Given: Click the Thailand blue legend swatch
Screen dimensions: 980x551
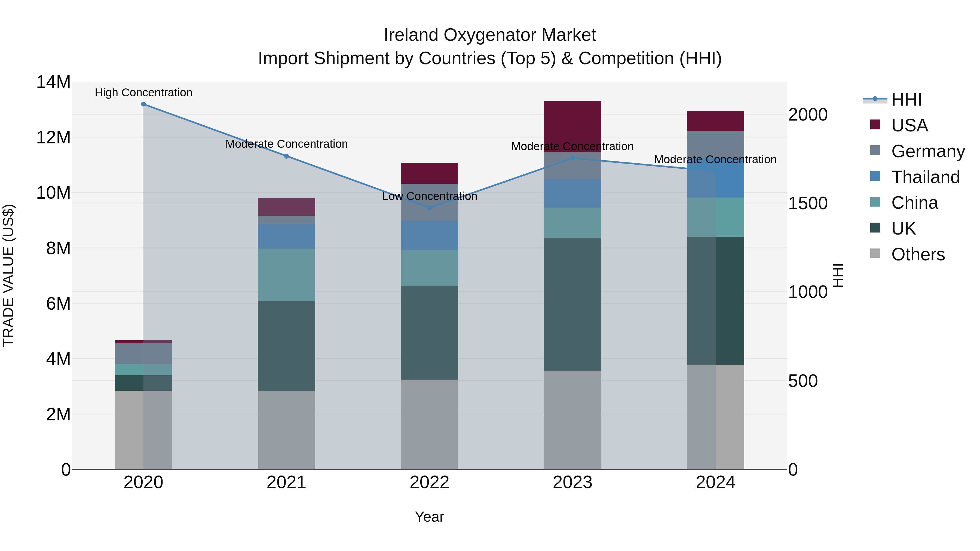Looking at the screenshot, I should 875,176.
